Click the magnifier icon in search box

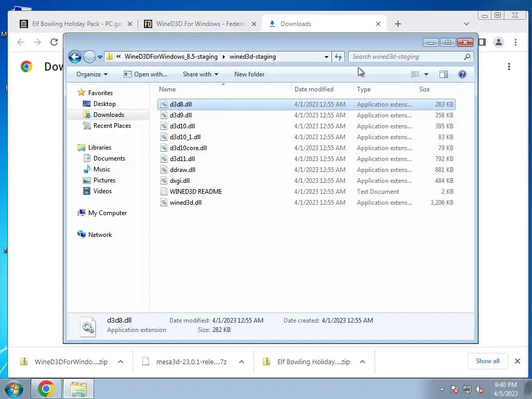coord(467,57)
